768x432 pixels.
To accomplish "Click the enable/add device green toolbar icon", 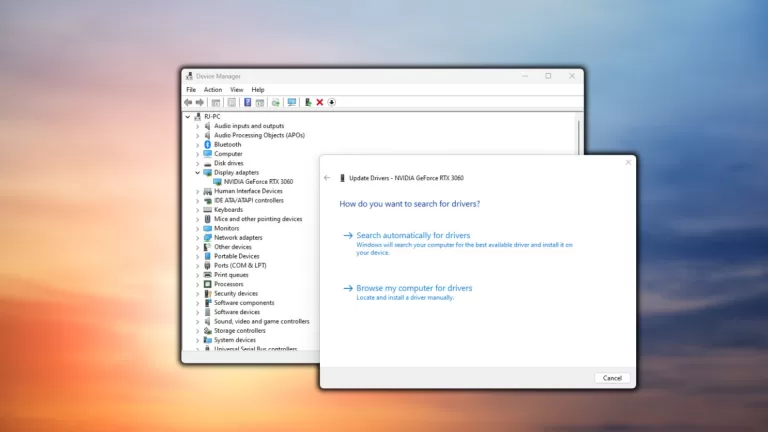I will click(308, 102).
